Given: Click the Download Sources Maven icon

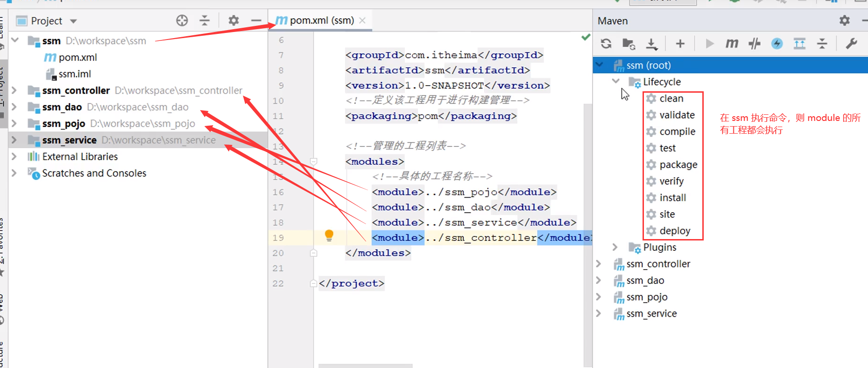Looking at the screenshot, I should [651, 44].
